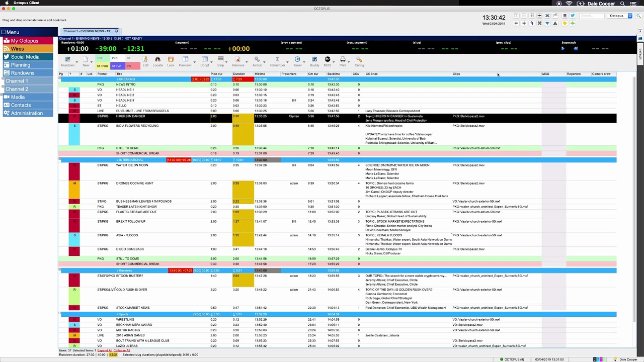Open the Remove dropdown arrow

tap(247, 62)
